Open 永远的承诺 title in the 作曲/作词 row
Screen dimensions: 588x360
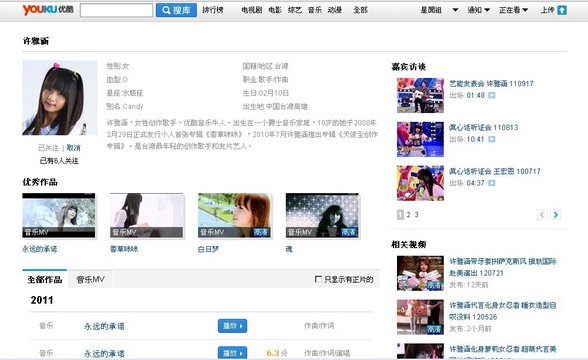point(104,326)
